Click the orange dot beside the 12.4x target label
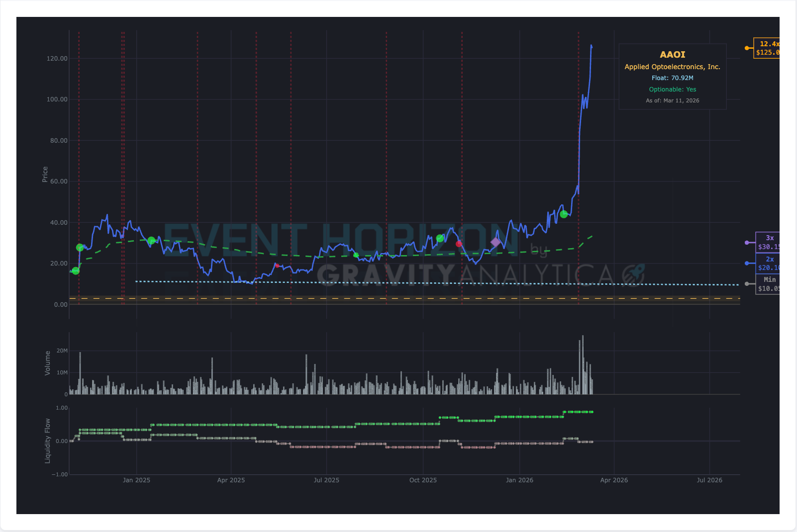Image resolution: width=797 pixels, height=532 pixels. [747, 48]
